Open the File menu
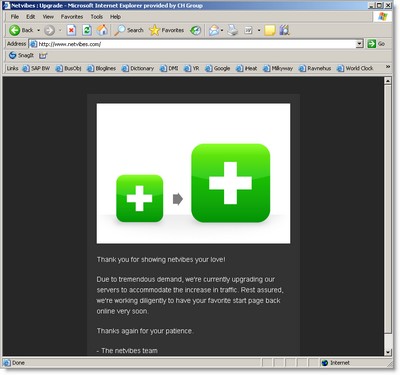Image resolution: width=400 pixels, height=375 pixels. point(15,16)
